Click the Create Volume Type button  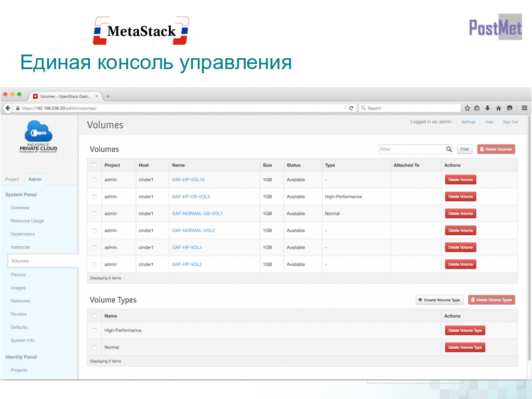click(440, 300)
